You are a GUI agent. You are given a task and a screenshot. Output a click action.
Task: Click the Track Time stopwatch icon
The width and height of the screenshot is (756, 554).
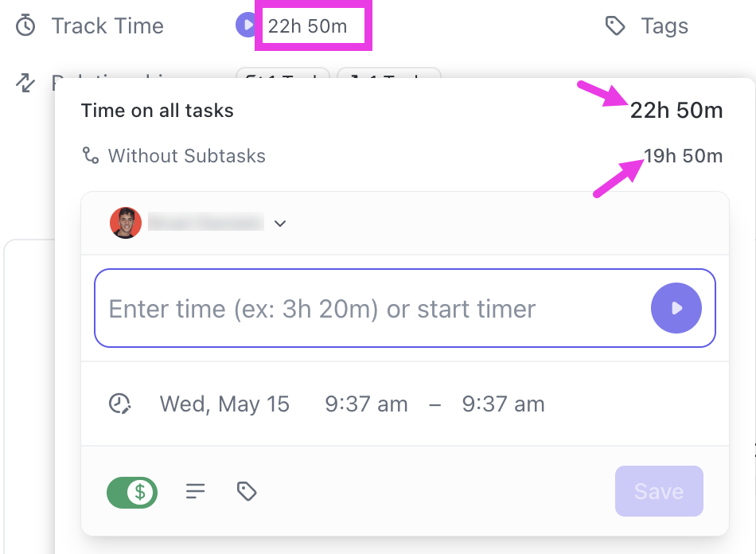(25, 25)
